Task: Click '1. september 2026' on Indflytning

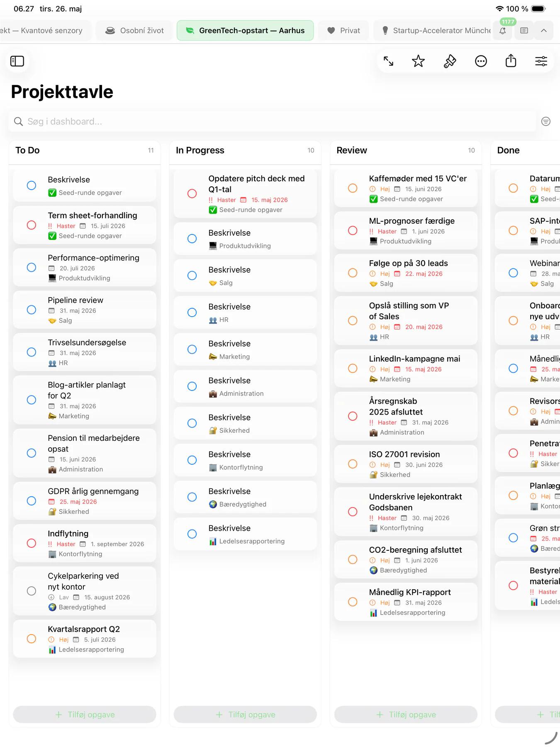Action: 117,544
